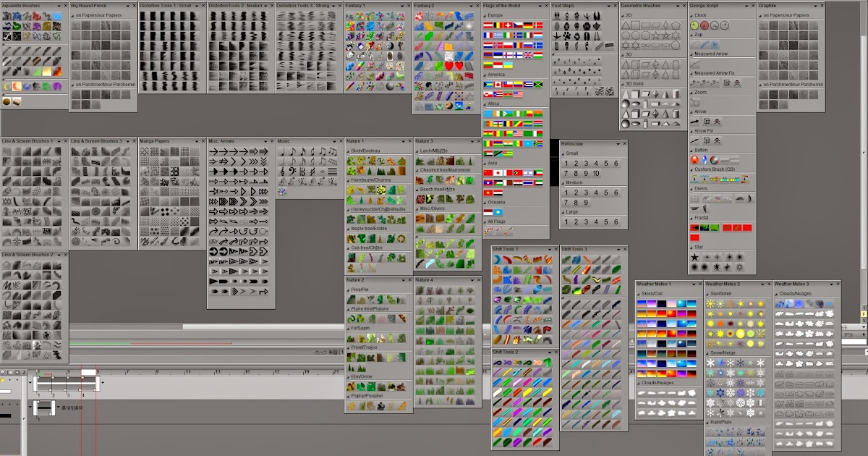Select the magnifier icon in Zoom section
Image resolution: width=868 pixels, height=456 pixels.
pos(694,102)
